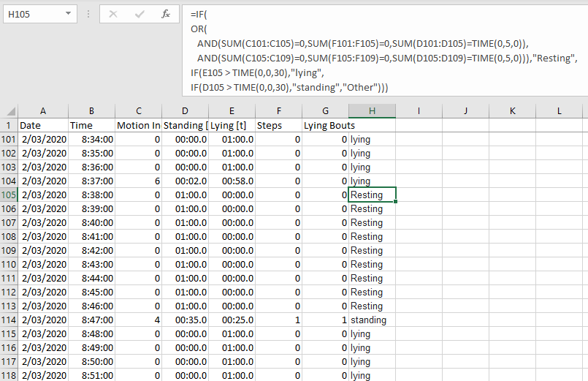Select time cell 8:47:00
The height and width of the screenshot is (381, 588).
coord(91,320)
